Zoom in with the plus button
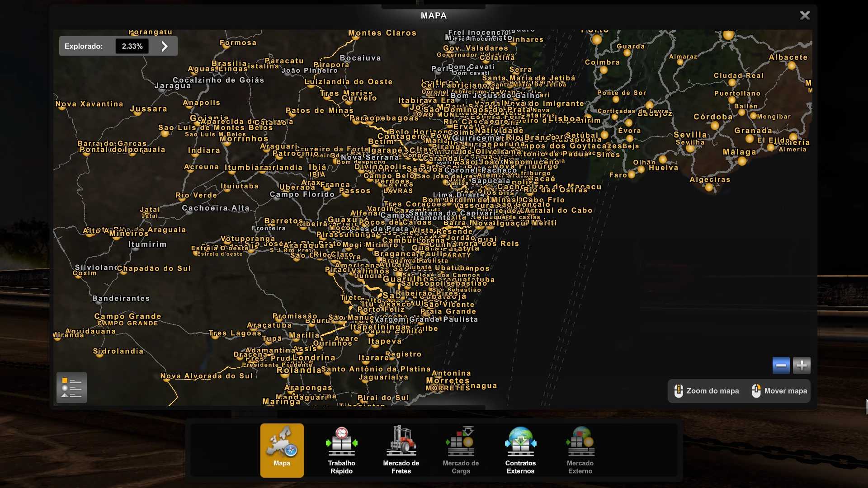 (x=802, y=365)
